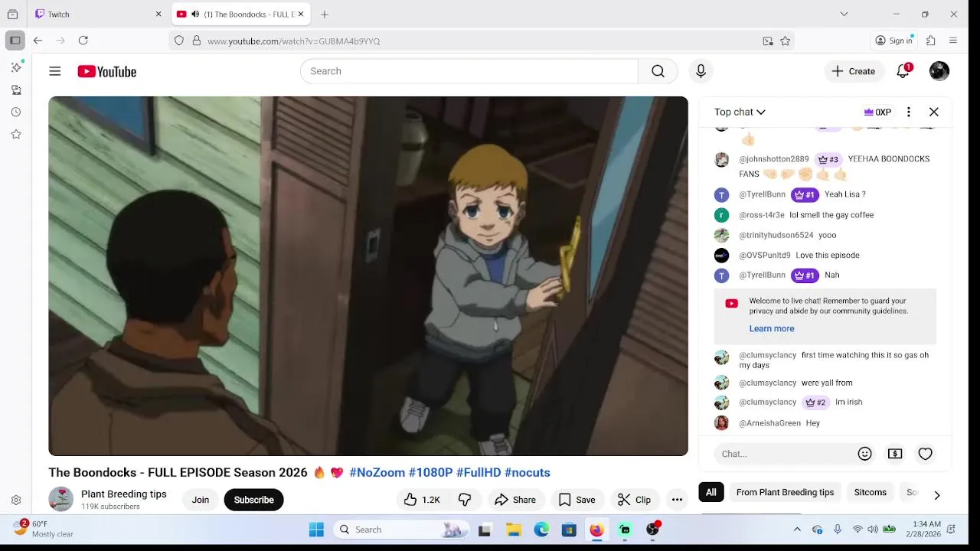Open the #NoZoom hashtag
980x551 pixels.
pos(377,472)
